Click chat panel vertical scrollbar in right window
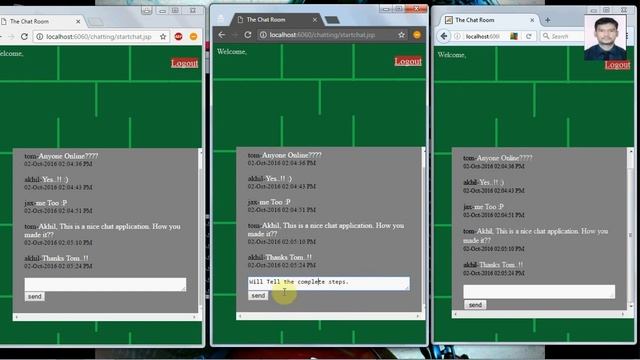640x360 pixels. coord(631,229)
